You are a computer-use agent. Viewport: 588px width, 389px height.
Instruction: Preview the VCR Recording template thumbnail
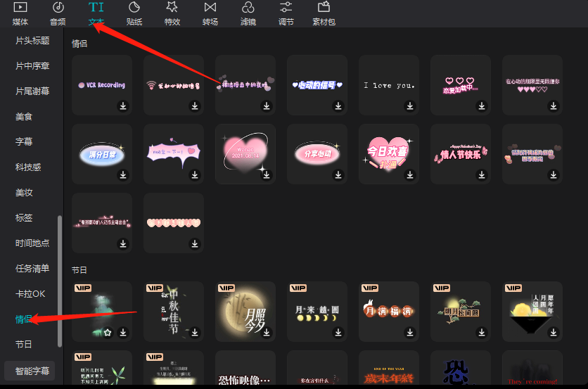point(101,85)
